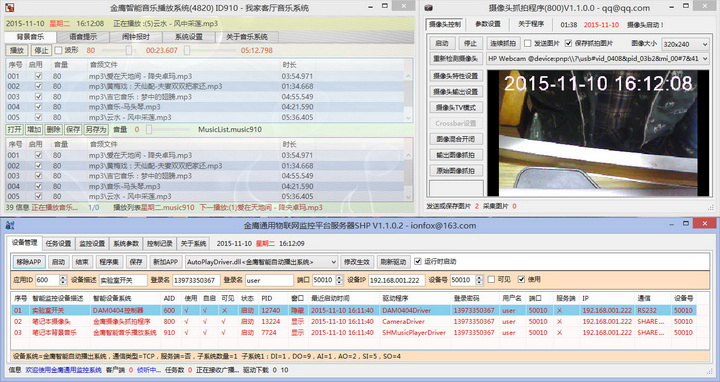This screenshot has height=382, width=720.
Task: Click the 音量 0 slider beside 另存为
Action: click(x=168, y=129)
